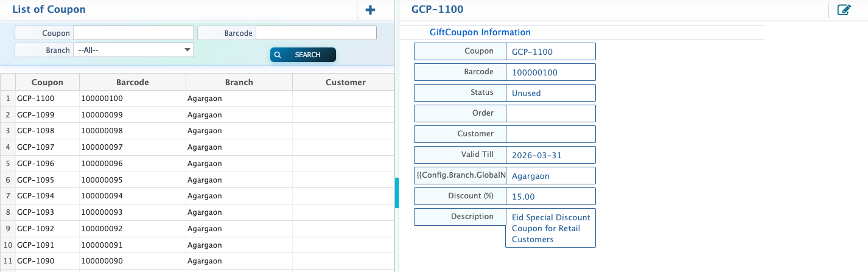Click the edit icon for GCP-1100
This screenshot has width=868, height=272.
pyautogui.click(x=844, y=10)
